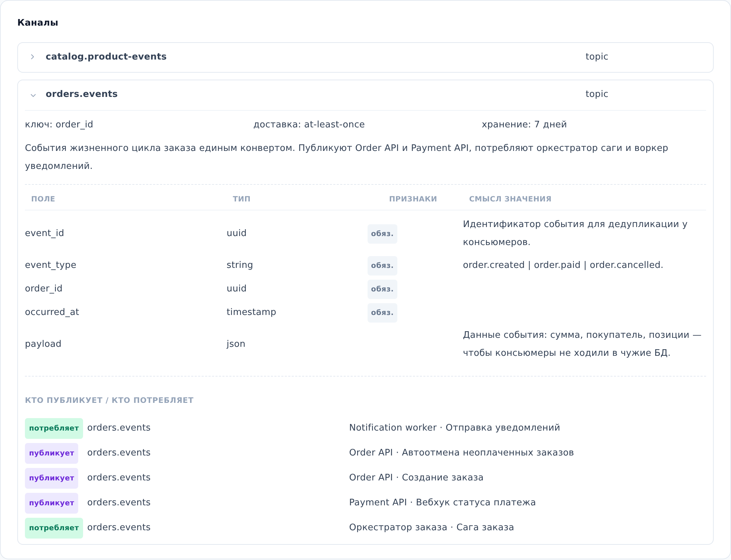The image size is (731, 560).
Task: Click the 'доставка: at-least-once' property
Action: (x=309, y=124)
